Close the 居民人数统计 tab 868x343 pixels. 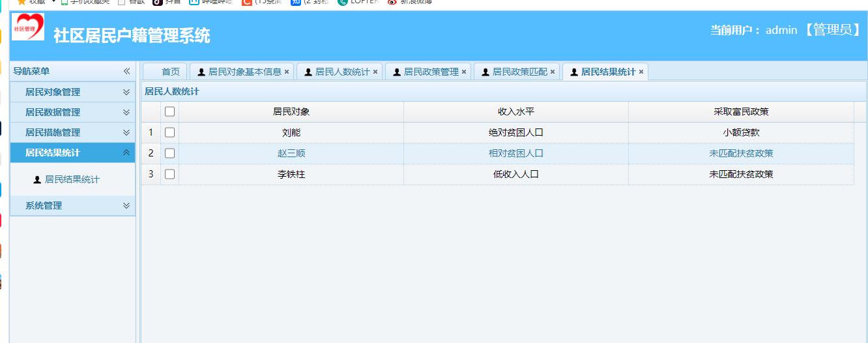coord(375,72)
